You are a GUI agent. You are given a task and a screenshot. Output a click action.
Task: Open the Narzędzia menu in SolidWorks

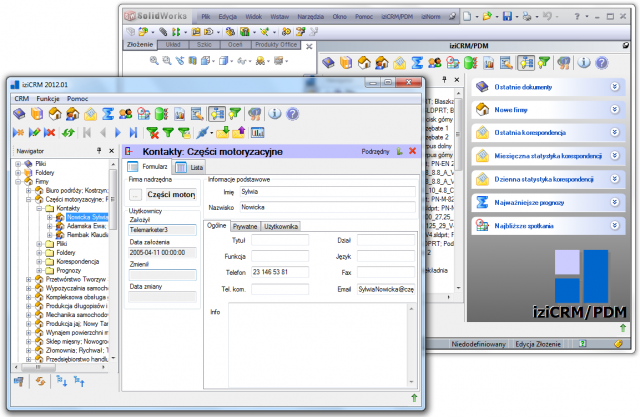(x=311, y=17)
